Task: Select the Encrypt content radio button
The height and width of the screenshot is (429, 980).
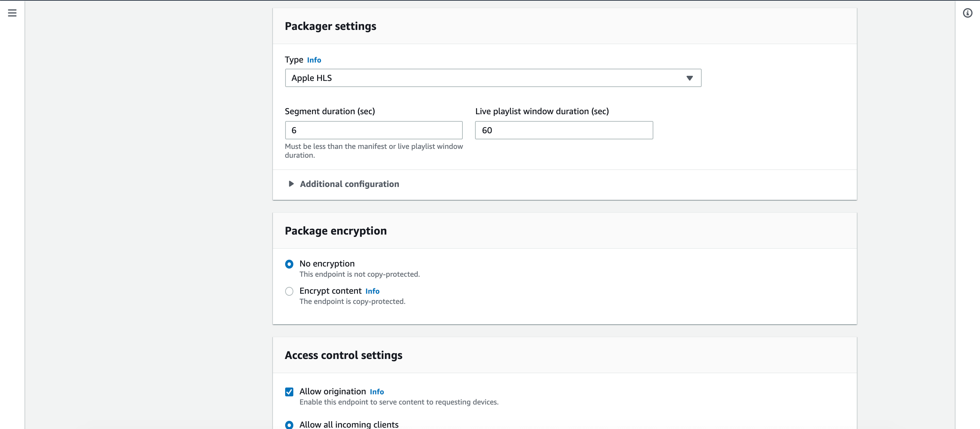Action: coord(289,291)
